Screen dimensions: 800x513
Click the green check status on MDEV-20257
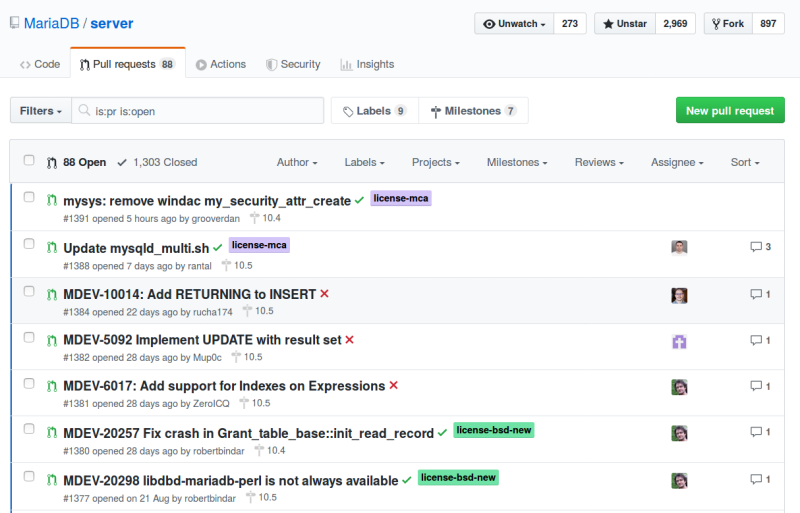(442, 432)
